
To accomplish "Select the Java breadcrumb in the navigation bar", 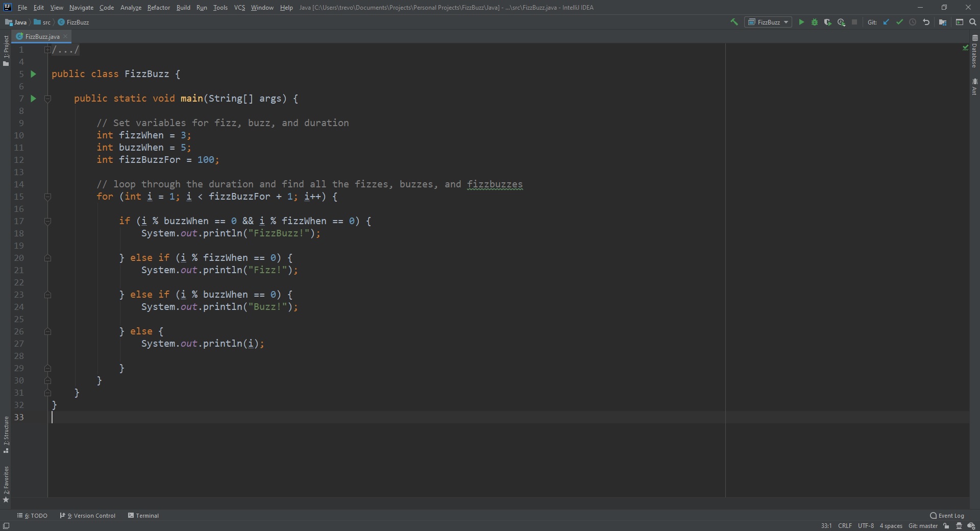I will tap(16, 22).
